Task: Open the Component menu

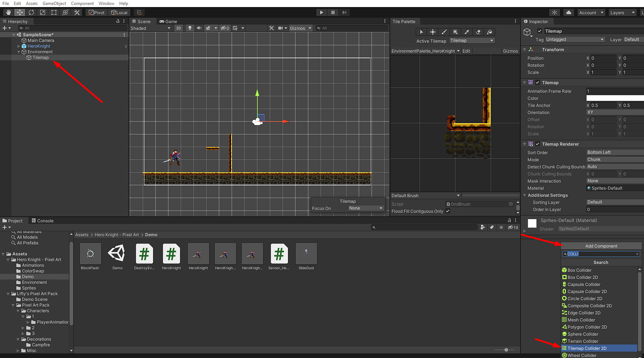Action: tap(82, 3)
